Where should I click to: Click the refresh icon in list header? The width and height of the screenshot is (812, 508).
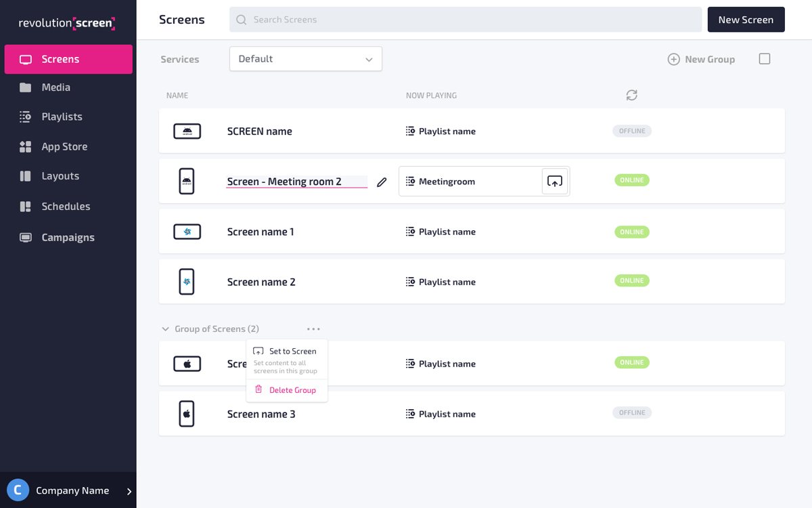coord(632,96)
